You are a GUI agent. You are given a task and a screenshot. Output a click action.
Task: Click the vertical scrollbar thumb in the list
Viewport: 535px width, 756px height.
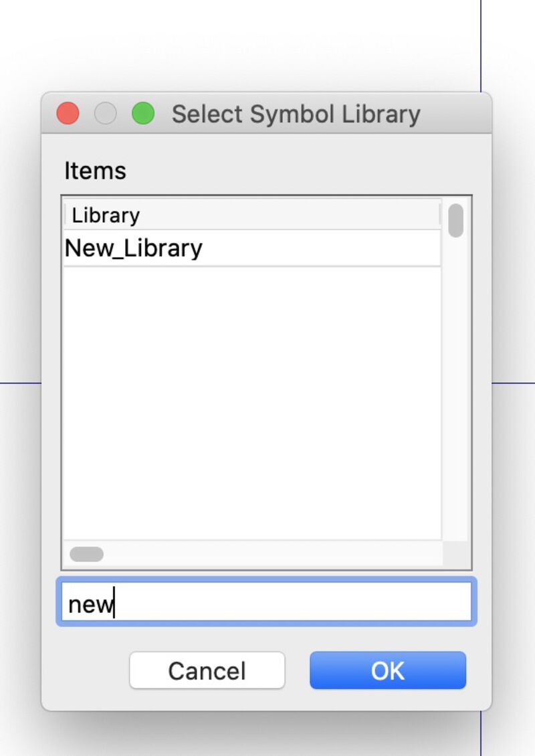(456, 221)
